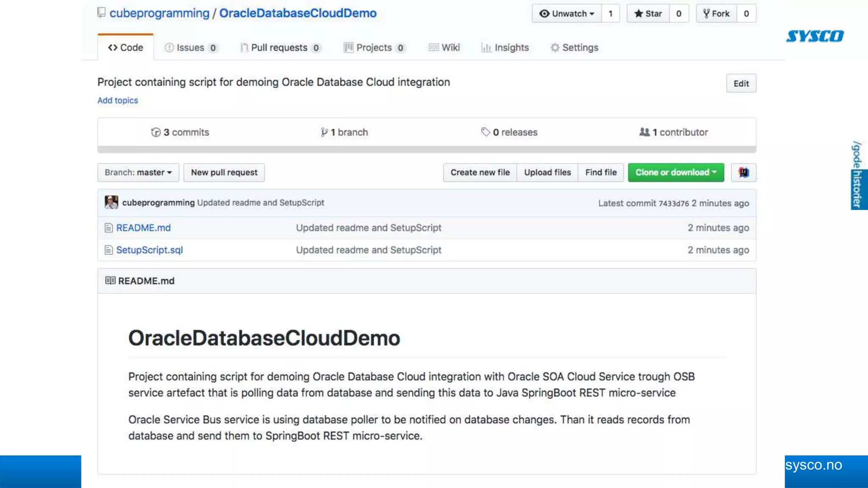Image resolution: width=868 pixels, height=488 pixels.
Task: Open the Branch: master dropdown
Action: [x=138, y=172]
